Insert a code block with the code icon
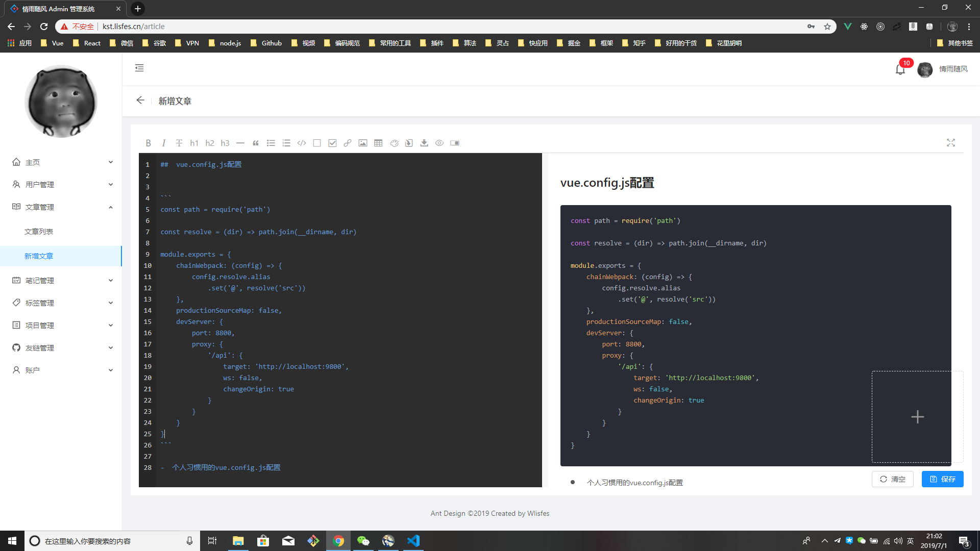Screen dimensions: 980x551 click(x=302, y=143)
